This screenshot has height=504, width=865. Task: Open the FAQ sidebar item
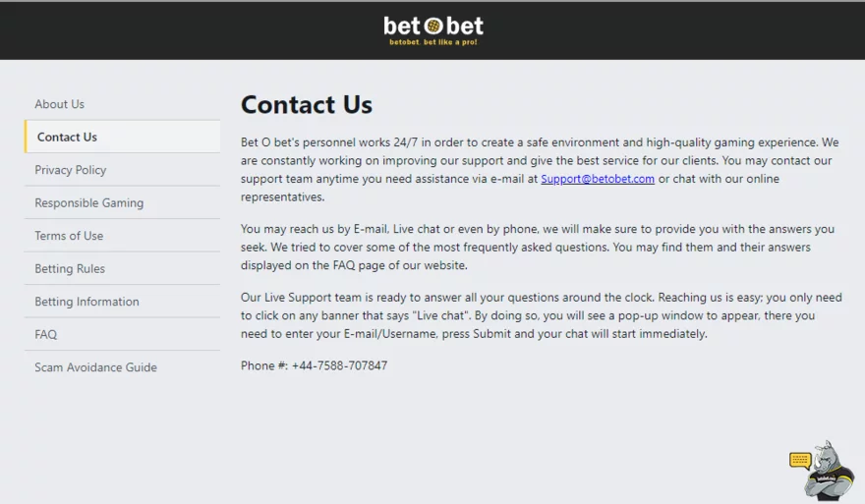(x=46, y=335)
